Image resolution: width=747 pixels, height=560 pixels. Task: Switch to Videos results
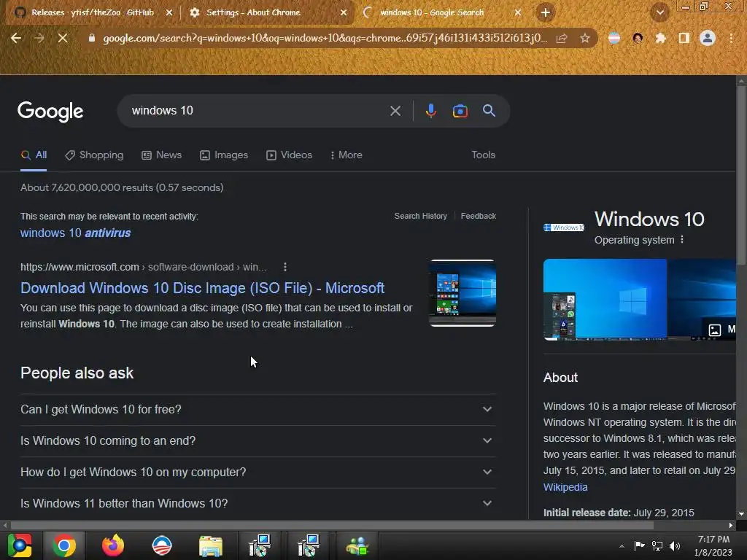click(x=289, y=155)
